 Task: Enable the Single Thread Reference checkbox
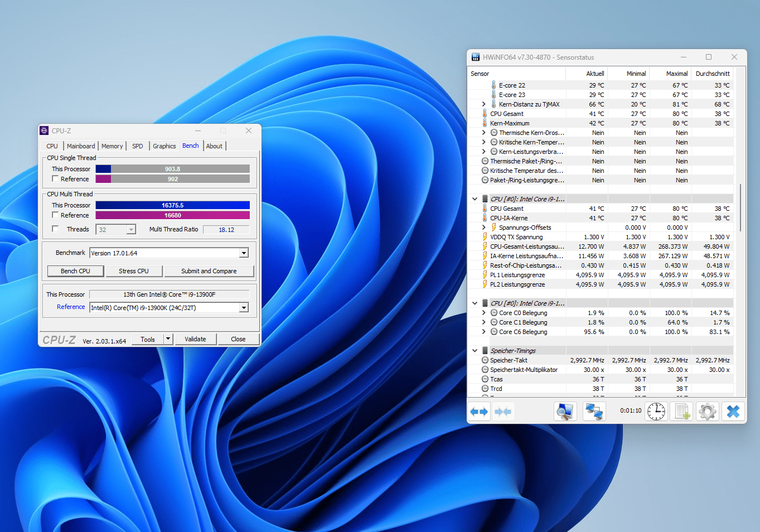[55, 179]
